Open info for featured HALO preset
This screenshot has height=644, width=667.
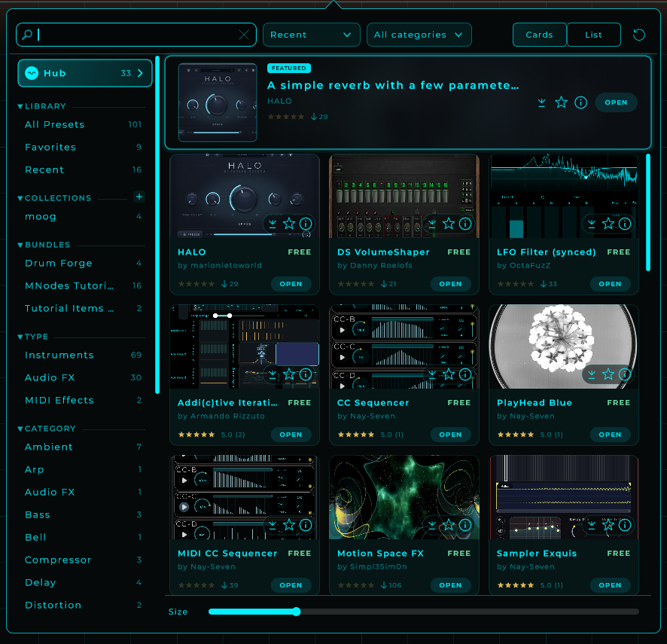tap(580, 102)
